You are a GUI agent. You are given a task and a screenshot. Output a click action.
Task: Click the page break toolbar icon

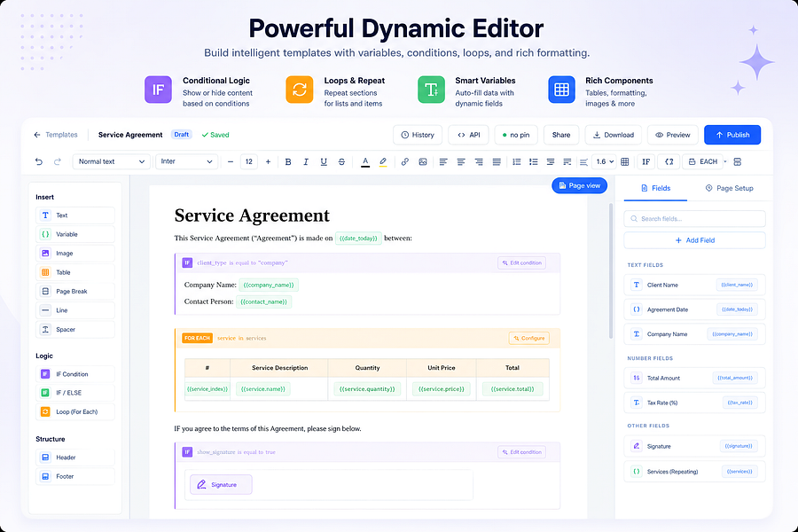(738, 162)
